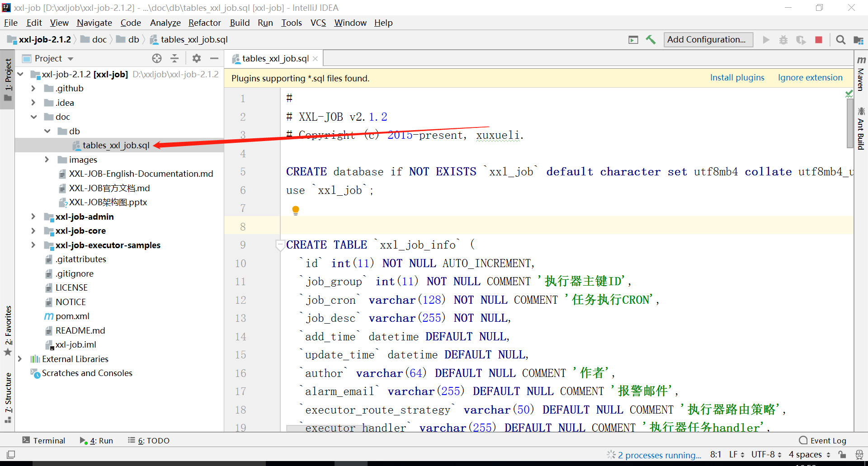
Task: Open the Ant Build tool window
Action: click(861, 128)
